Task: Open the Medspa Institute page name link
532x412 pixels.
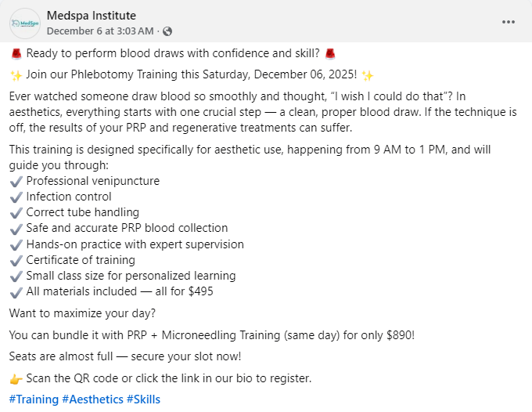Action: pyautogui.click(x=91, y=16)
